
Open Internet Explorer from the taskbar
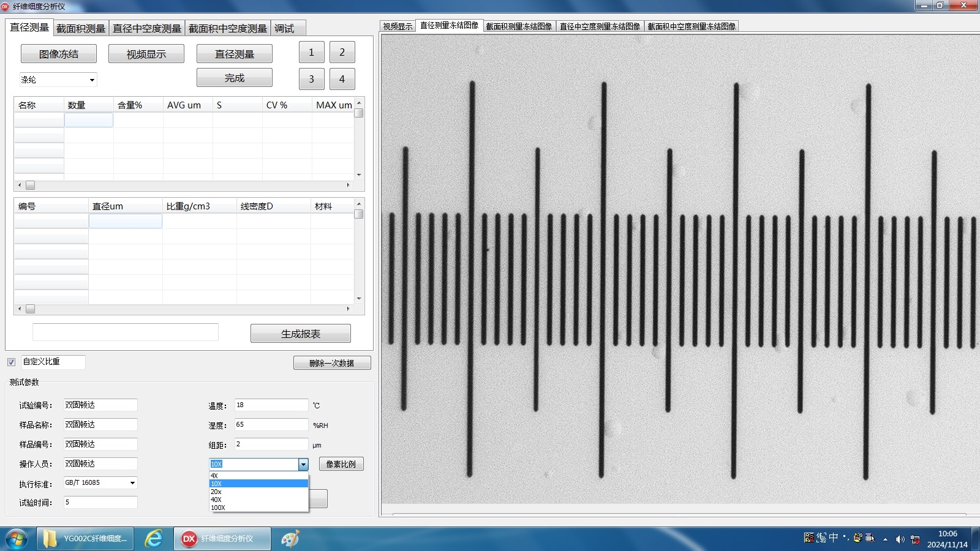(153, 539)
